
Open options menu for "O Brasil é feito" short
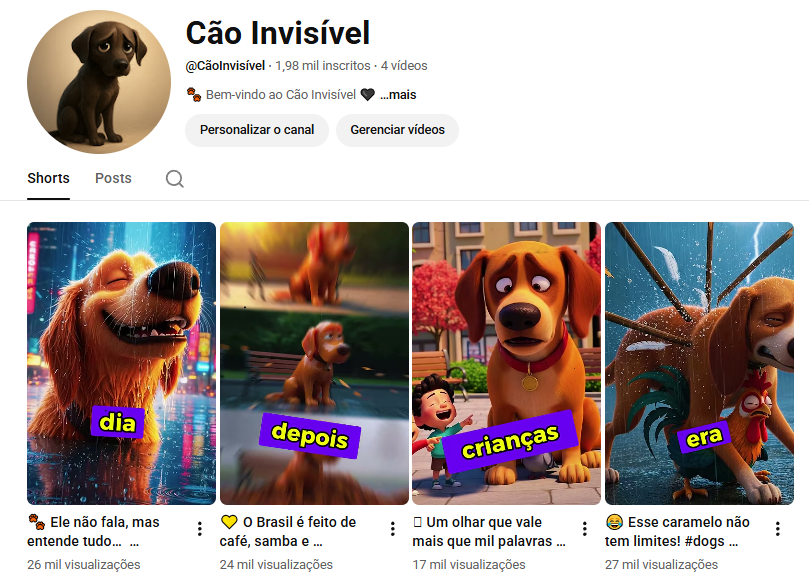tap(393, 529)
